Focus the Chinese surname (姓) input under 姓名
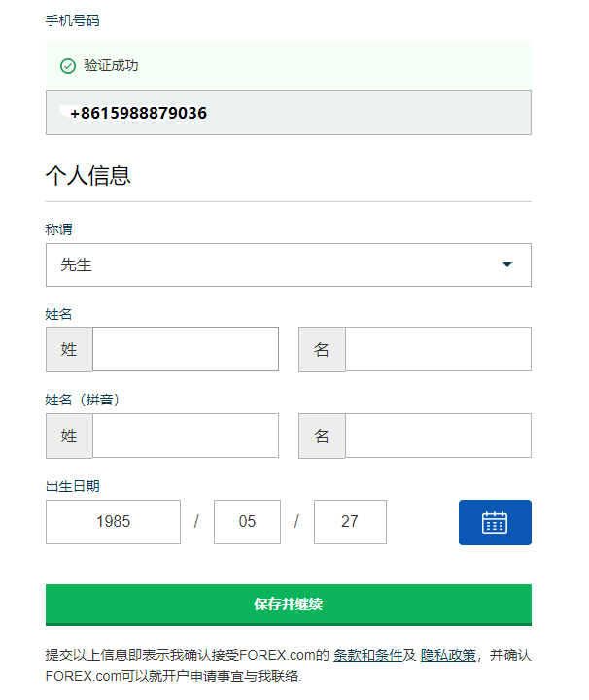Image resolution: width=589 pixels, height=700 pixels. pos(185,349)
